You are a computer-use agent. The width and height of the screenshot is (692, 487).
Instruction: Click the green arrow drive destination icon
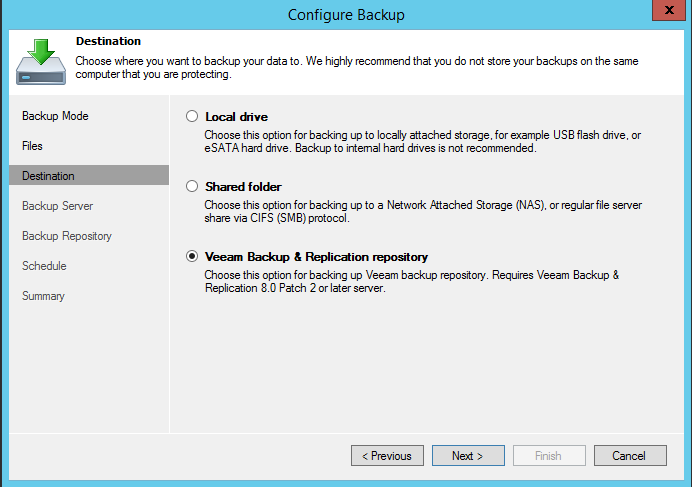pos(41,62)
